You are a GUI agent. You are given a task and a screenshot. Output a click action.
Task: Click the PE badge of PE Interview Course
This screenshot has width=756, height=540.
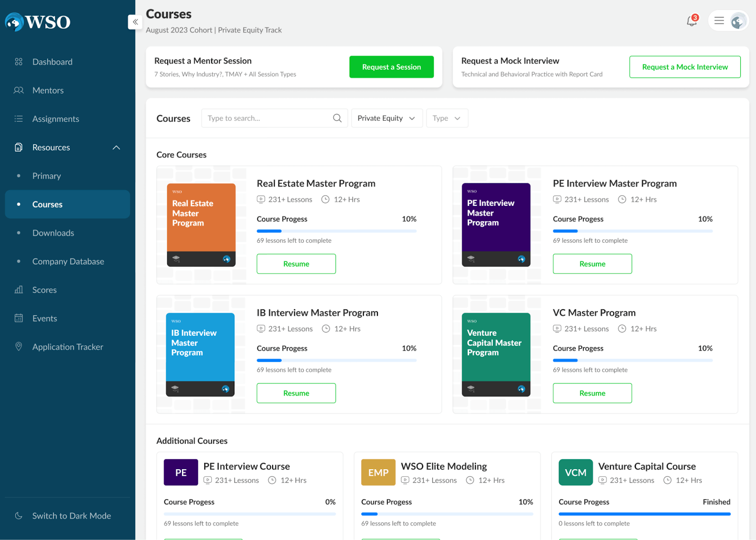(181, 472)
